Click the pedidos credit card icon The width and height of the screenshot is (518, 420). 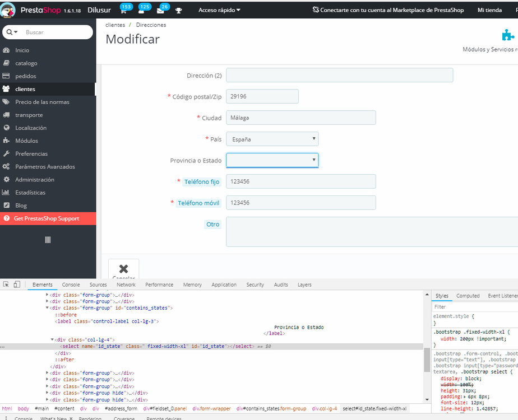pyautogui.click(x=6, y=76)
